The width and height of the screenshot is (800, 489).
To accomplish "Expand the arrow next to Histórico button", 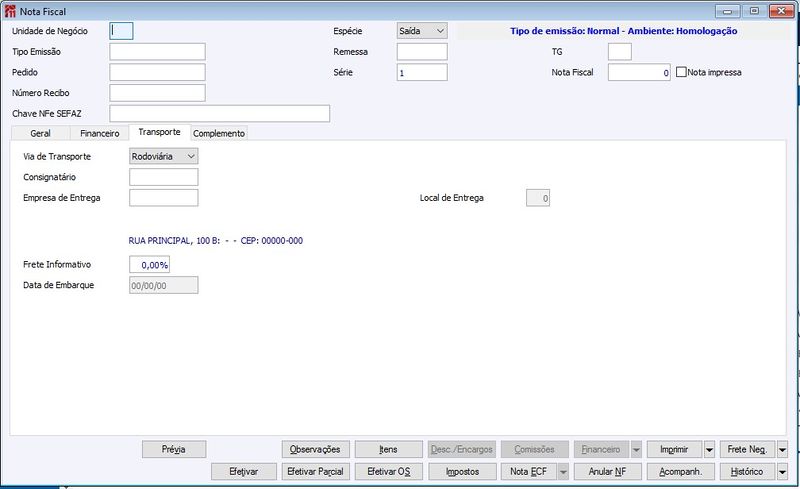I will point(782,472).
